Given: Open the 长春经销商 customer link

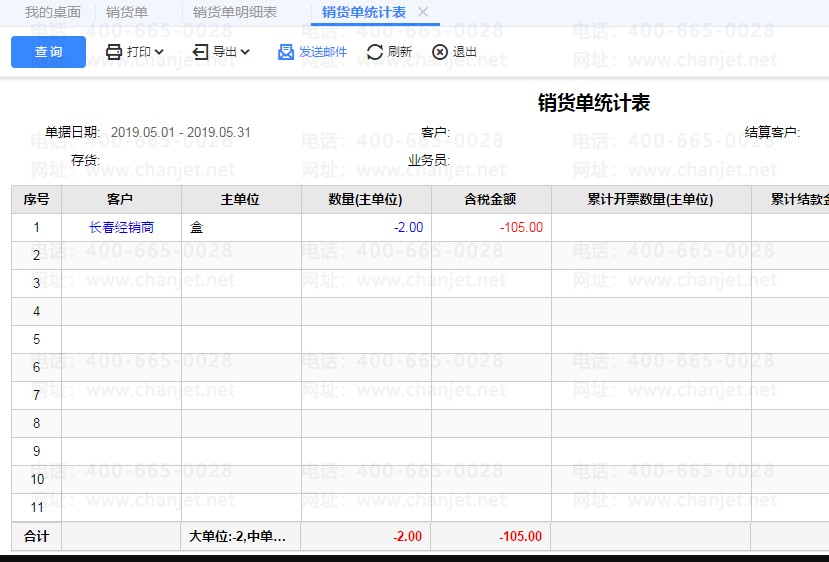Looking at the screenshot, I should point(121,227).
